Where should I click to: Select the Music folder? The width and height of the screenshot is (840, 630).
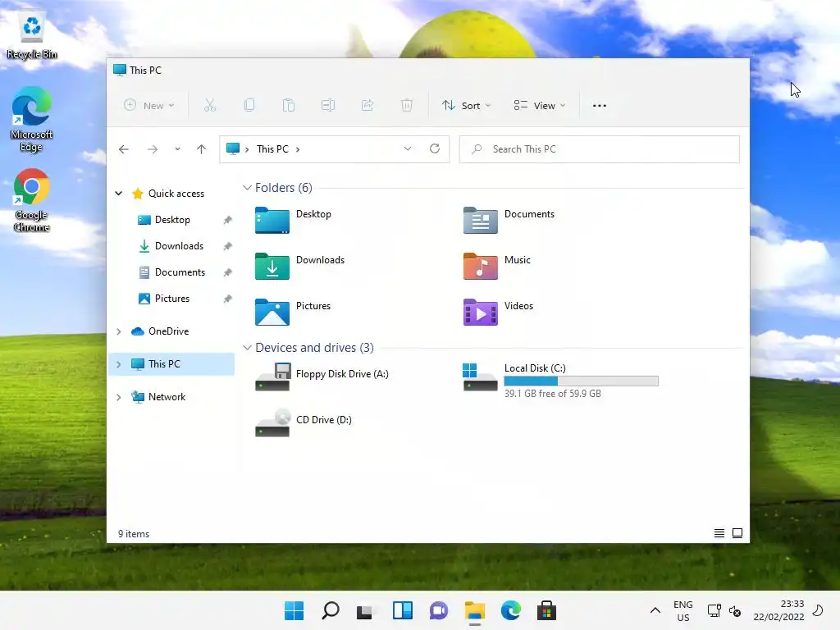(x=496, y=267)
